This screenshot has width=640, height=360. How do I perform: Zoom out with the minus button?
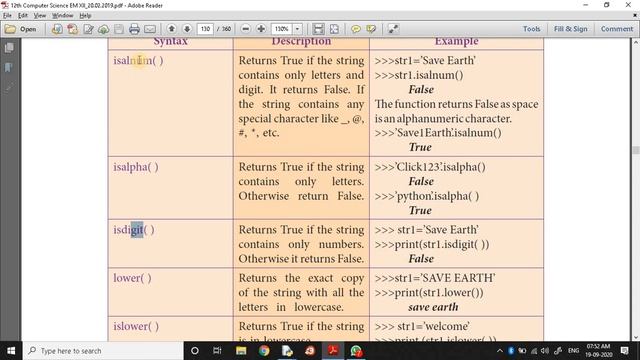[x=245, y=29]
